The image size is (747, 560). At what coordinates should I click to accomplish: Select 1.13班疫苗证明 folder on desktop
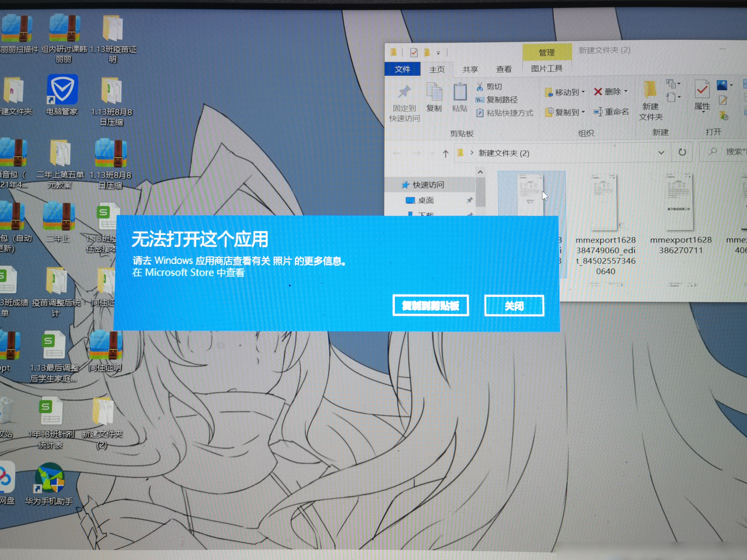click(x=113, y=39)
